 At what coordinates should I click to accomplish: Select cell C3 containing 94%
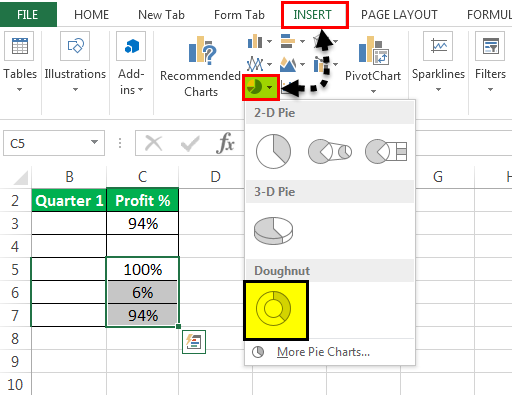coord(143,223)
